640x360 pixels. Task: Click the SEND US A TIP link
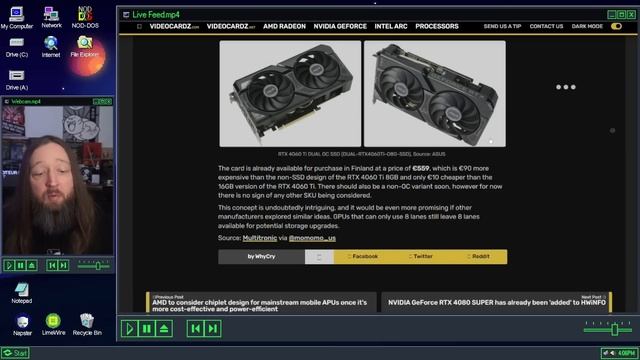[502, 26]
